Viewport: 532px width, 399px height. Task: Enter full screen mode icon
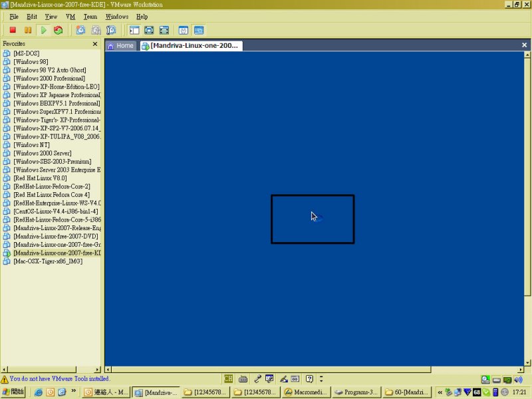[164, 30]
